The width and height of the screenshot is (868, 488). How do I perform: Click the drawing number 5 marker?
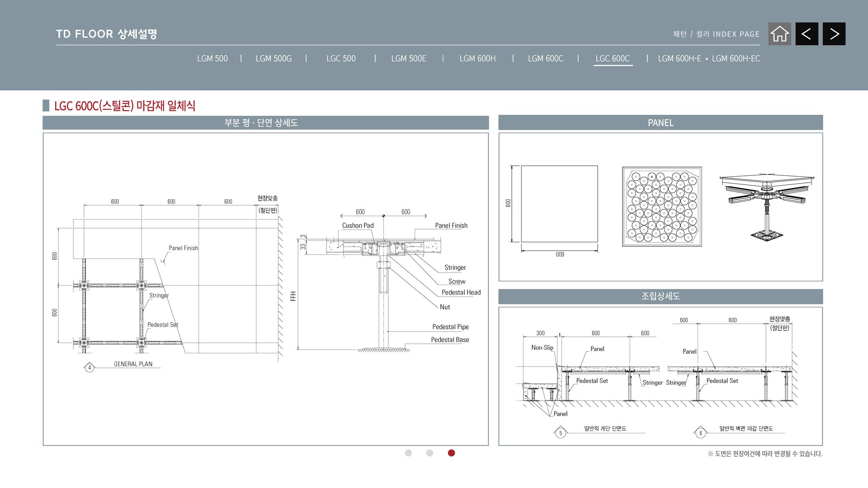click(x=561, y=433)
